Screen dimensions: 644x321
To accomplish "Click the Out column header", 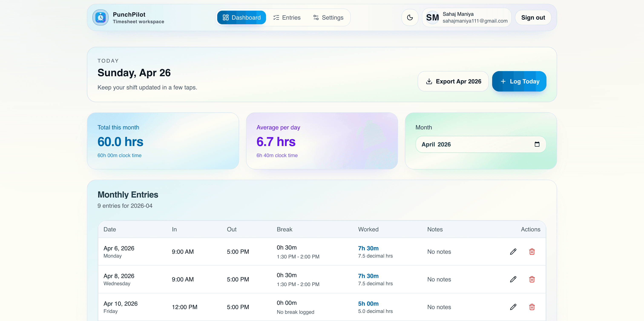I will (x=231, y=229).
